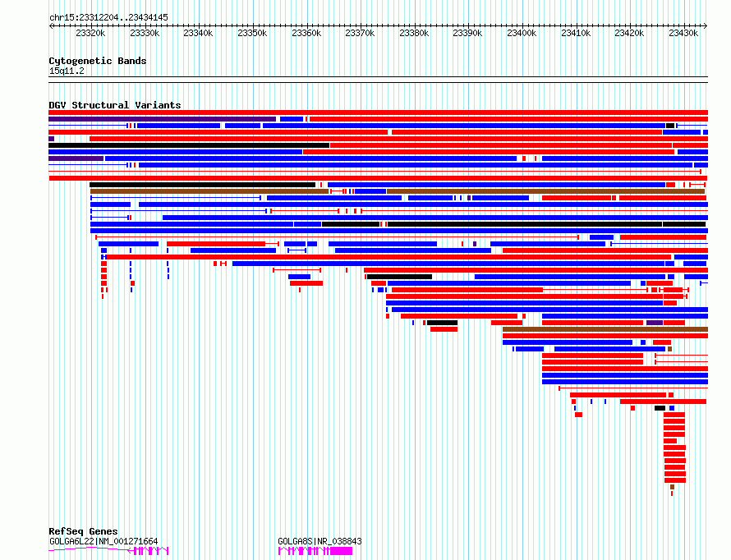This screenshot has height=560, width=731.
Task: Click the 23430k ruler label
Action: 683,34
